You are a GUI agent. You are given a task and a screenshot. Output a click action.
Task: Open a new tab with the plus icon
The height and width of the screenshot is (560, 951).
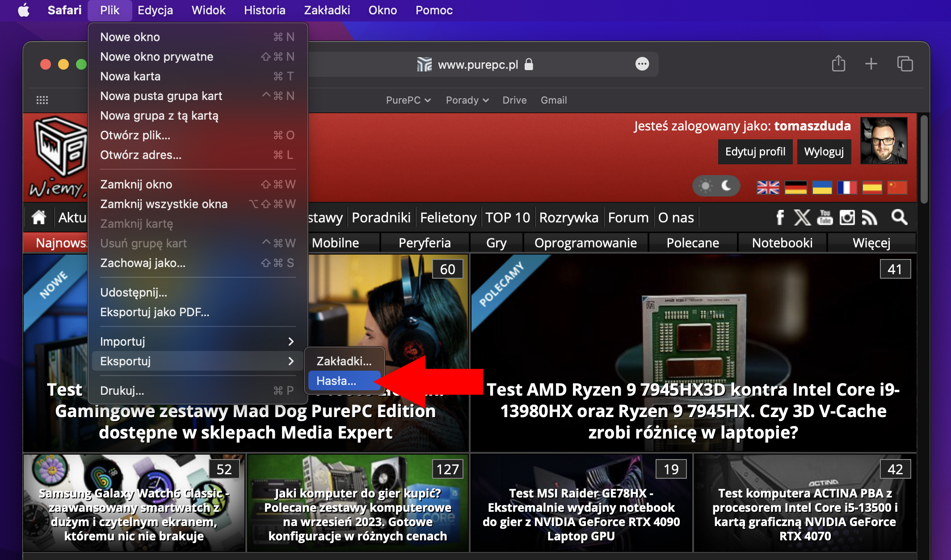pyautogui.click(x=871, y=64)
